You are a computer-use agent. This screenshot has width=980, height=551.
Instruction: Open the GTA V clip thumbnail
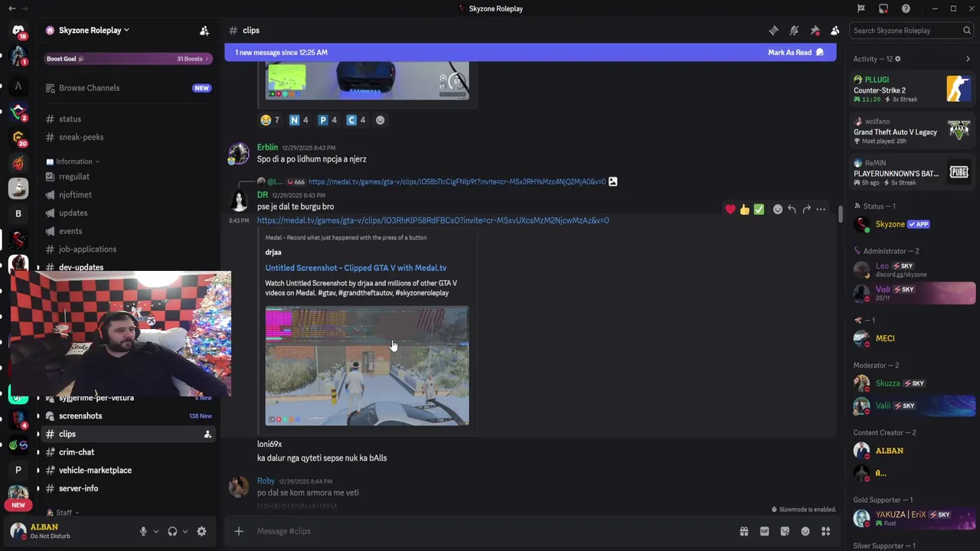(367, 366)
